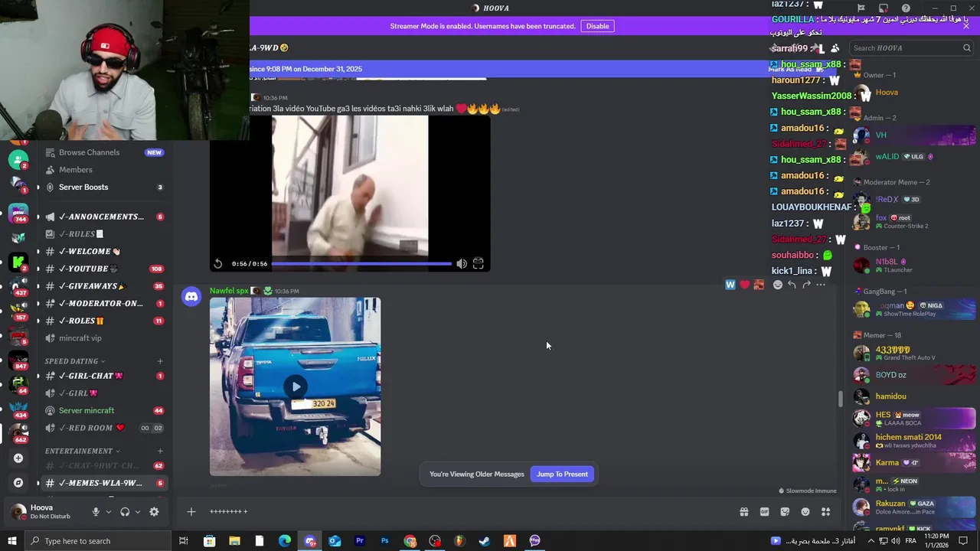Open the help question mark icon
The image size is (980, 551).
[x=906, y=8]
